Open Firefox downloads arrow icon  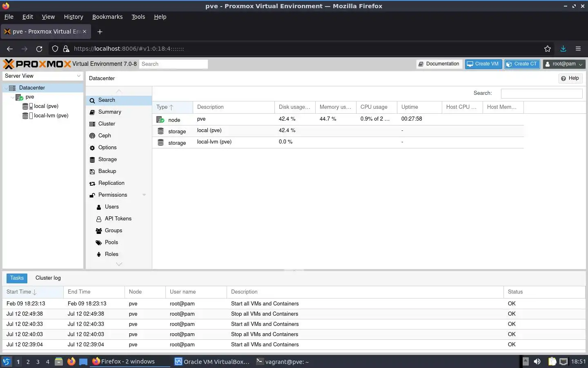(x=563, y=49)
